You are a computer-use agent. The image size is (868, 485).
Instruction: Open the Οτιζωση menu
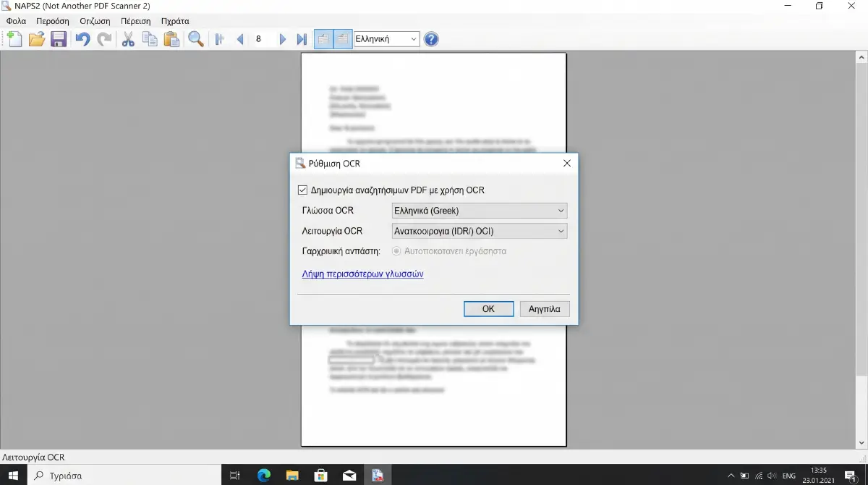(95, 21)
